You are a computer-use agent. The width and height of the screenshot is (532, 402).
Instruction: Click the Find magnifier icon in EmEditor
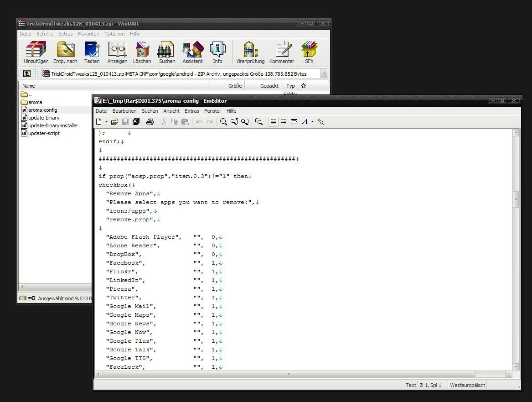[x=223, y=122]
